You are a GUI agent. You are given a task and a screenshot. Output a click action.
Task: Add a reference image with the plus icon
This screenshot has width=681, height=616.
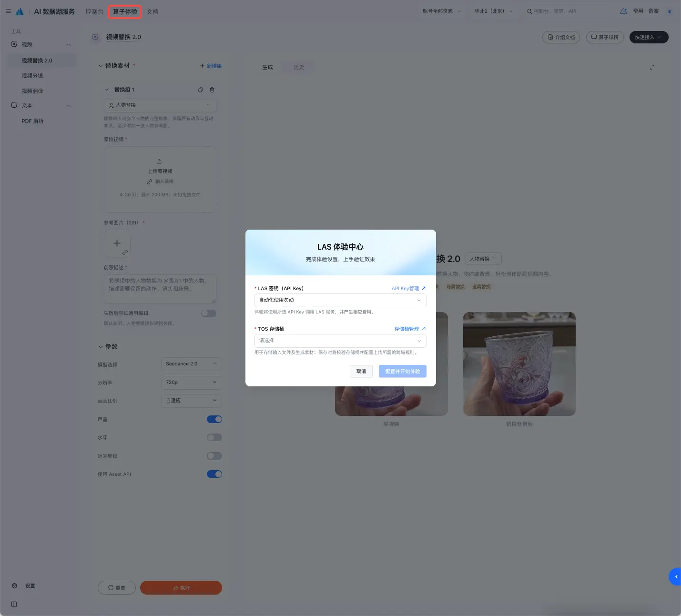pos(117,243)
